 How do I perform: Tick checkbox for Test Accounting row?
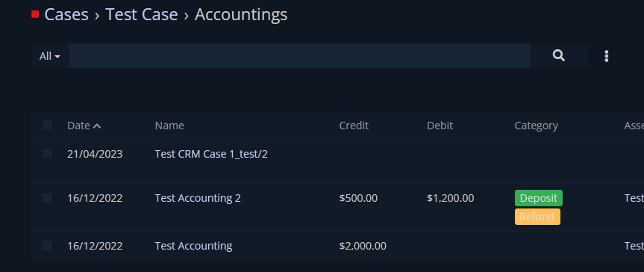pos(47,246)
